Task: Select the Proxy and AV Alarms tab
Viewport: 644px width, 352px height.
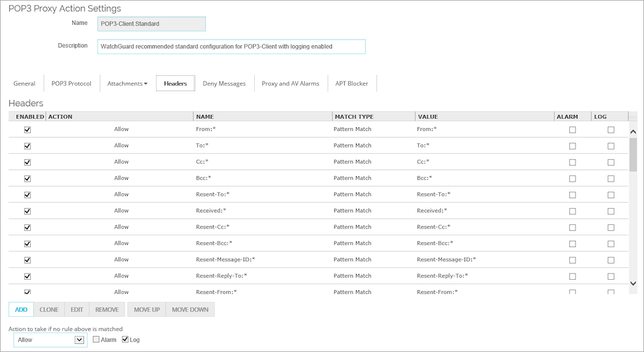Action: pyautogui.click(x=290, y=83)
